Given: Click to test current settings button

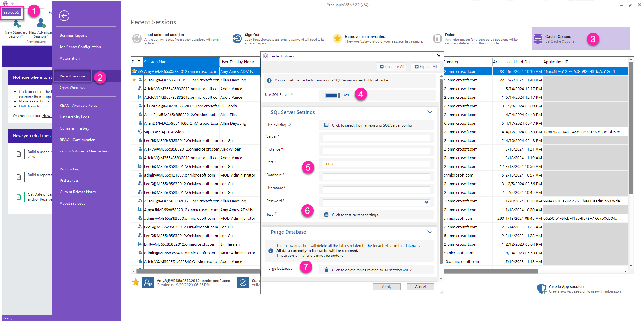Looking at the screenshot, I should (x=377, y=215).
